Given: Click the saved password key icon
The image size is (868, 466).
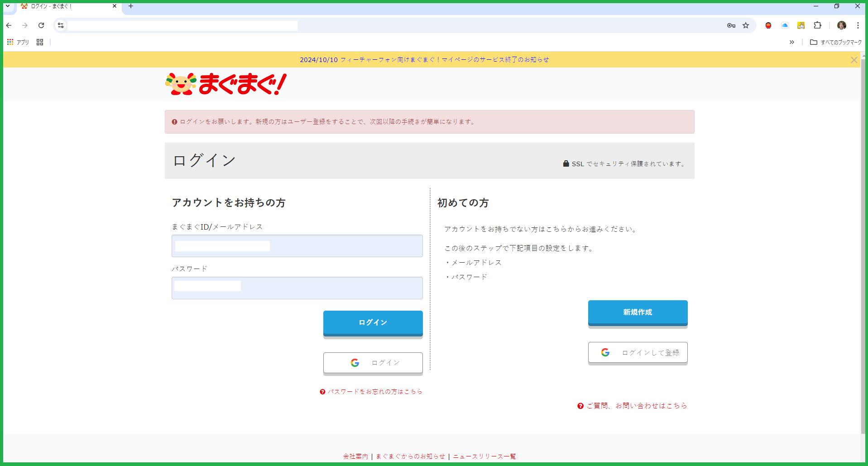Looking at the screenshot, I should pos(731,25).
